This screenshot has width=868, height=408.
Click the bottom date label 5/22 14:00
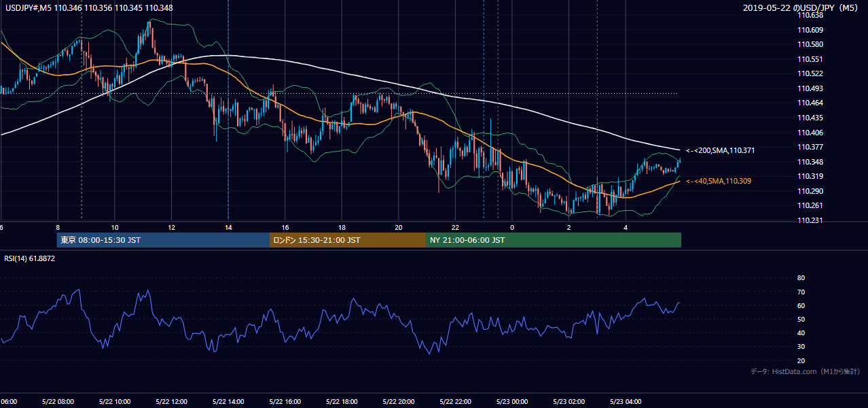228,402
